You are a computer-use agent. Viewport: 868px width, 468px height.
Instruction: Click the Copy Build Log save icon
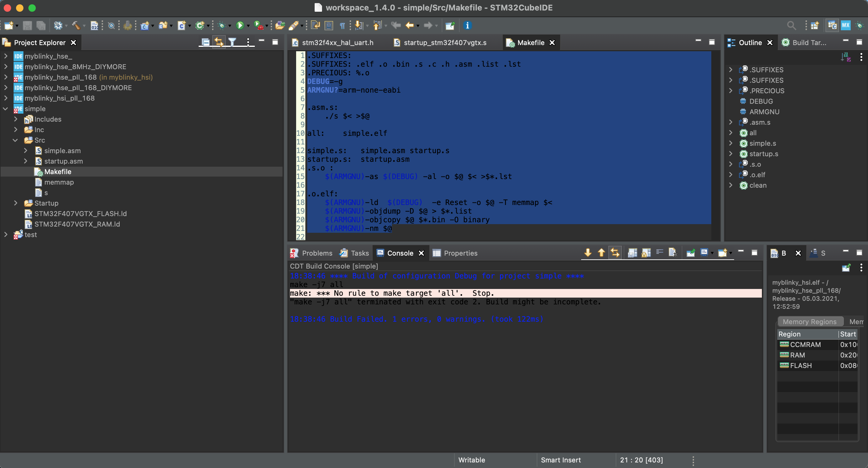(x=632, y=253)
